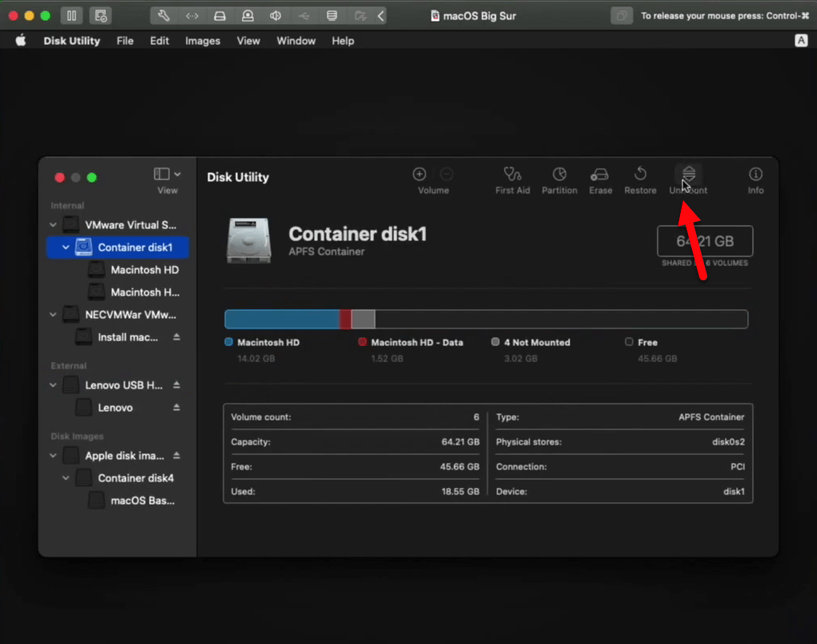This screenshot has height=644, width=817.
Task: Open the View menu
Action: point(248,41)
